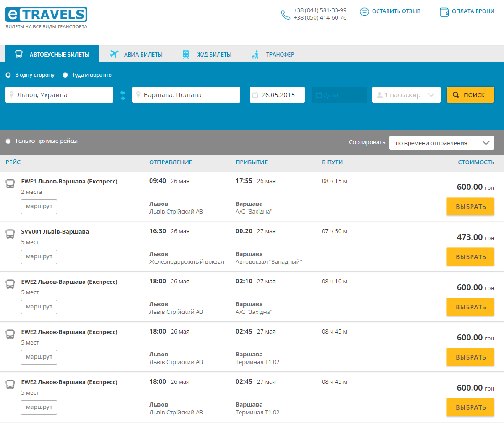
Task: Click the ОТПРАВЛЕНИЕ column header
Action: pyautogui.click(x=171, y=162)
